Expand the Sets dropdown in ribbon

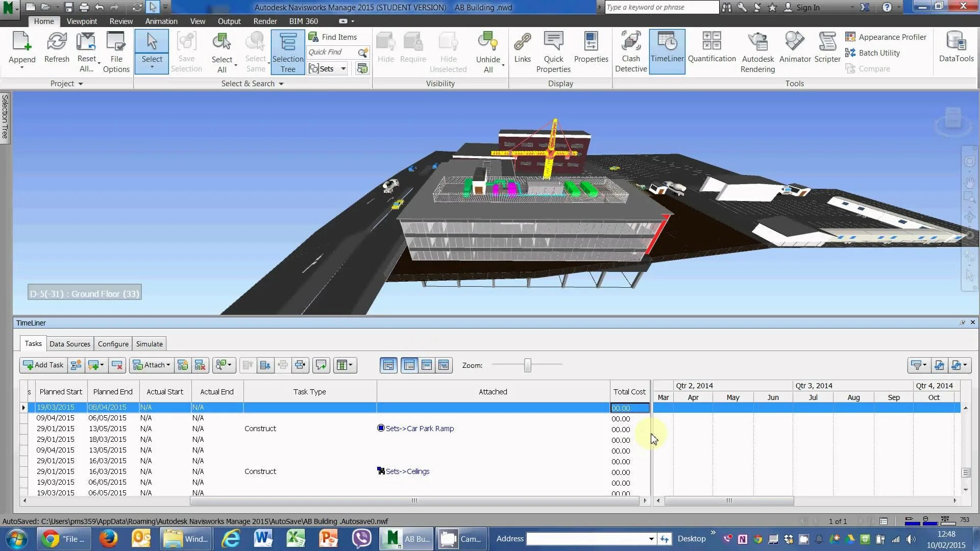(343, 69)
